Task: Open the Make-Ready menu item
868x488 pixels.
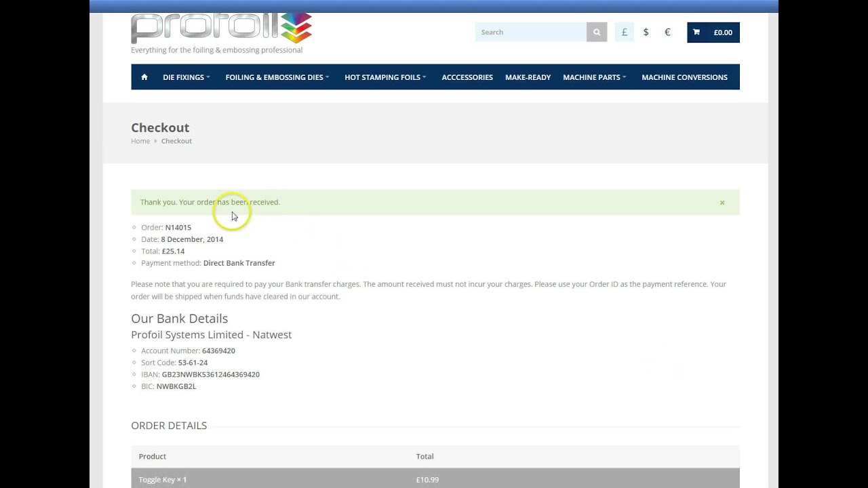Action: coord(528,77)
